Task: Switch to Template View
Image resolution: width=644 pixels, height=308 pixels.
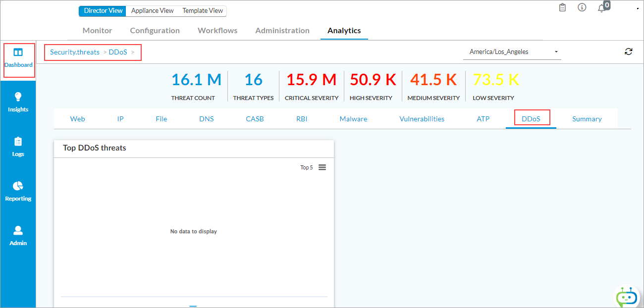Action: tap(203, 10)
